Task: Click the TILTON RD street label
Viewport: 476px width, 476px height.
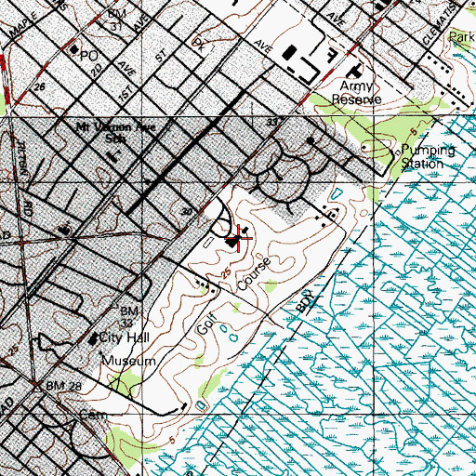Action: point(25,178)
